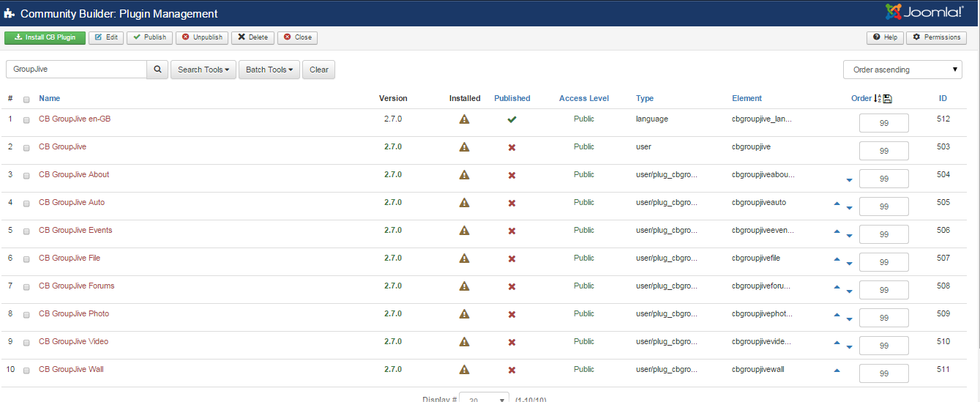This screenshot has width=980, height=402.
Task: Click the save order icon in Order header
Action: pos(888,99)
